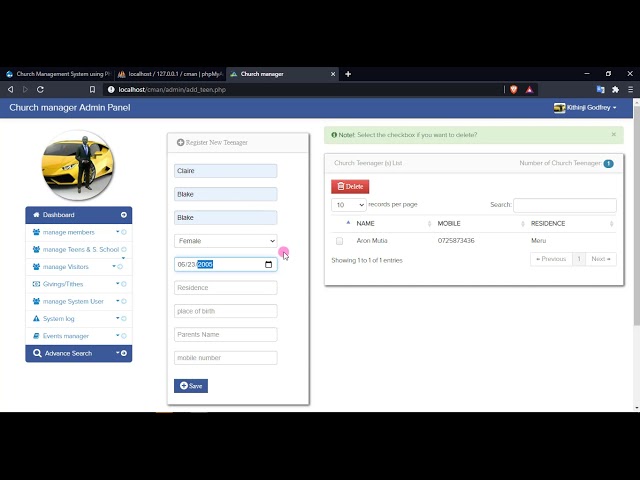Open Brave shields lion icon
The image size is (640, 480).
click(x=513, y=89)
